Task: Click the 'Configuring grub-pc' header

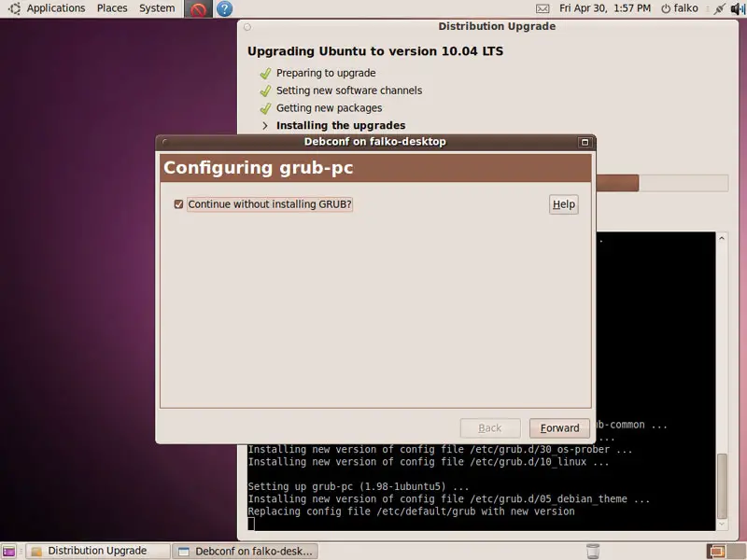Action: tap(376, 168)
